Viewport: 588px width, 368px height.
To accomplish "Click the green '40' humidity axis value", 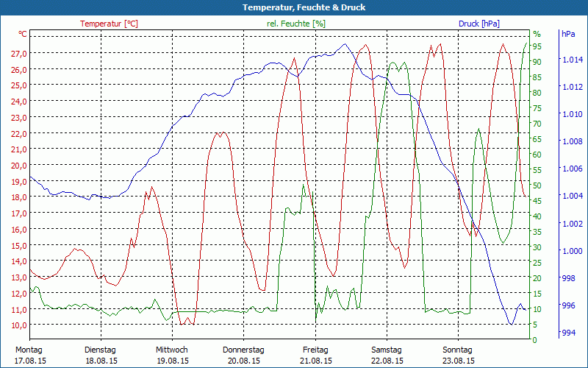I will coord(537,216).
